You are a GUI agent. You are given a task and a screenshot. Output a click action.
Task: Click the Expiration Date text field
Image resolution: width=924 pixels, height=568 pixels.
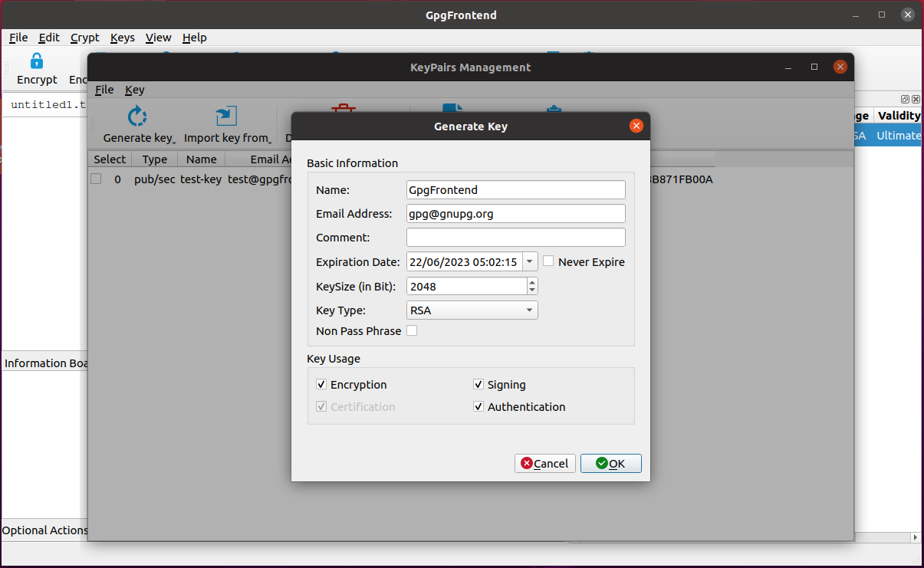coord(464,261)
